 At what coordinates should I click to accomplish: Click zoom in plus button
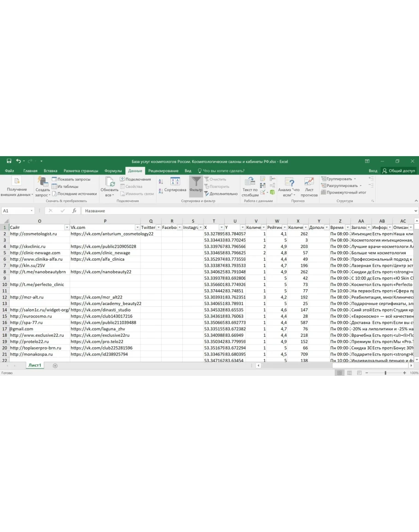tap(404, 373)
